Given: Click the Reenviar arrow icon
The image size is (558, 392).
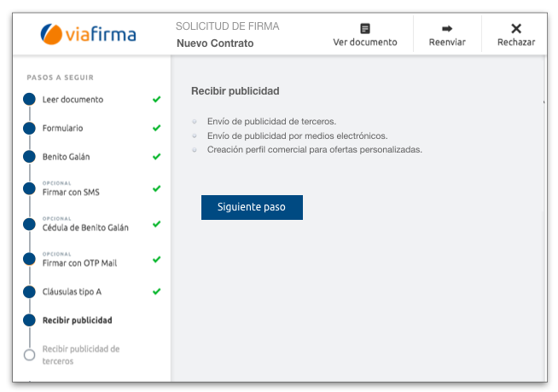Looking at the screenshot, I should pos(447,28).
